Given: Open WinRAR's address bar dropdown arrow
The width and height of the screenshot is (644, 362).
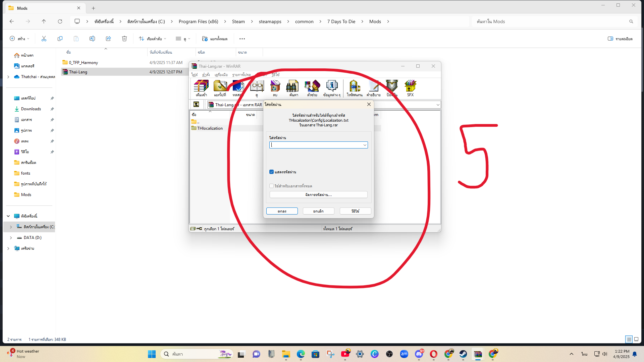Looking at the screenshot, I should point(438,105).
